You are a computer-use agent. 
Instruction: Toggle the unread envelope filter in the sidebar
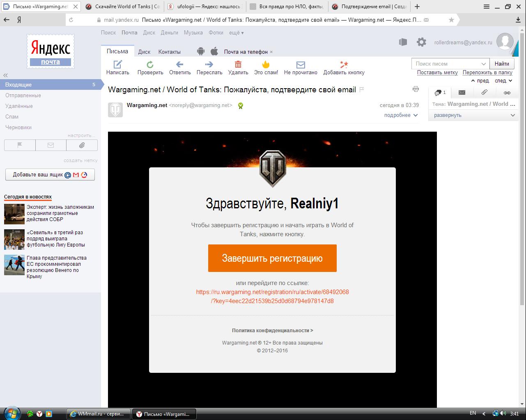click(51, 145)
